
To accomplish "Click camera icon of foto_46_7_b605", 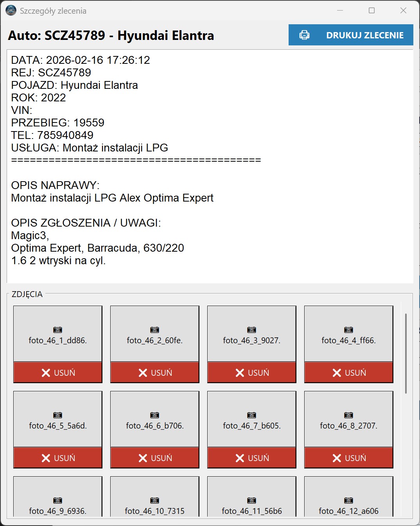I will coord(251,415).
